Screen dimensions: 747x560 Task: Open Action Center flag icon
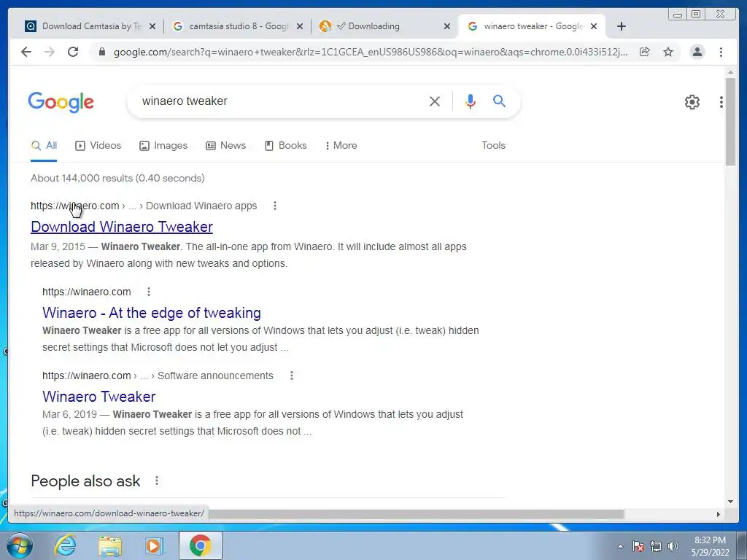click(x=638, y=546)
